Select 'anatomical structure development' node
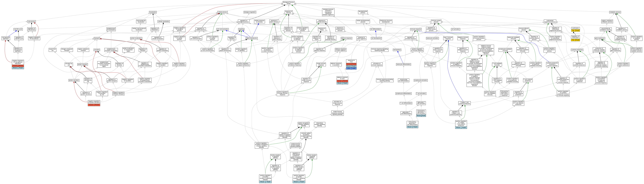Image resolution: width=644 pixels, height=184 pixels. pyautogui.click(x=386, y=21)
